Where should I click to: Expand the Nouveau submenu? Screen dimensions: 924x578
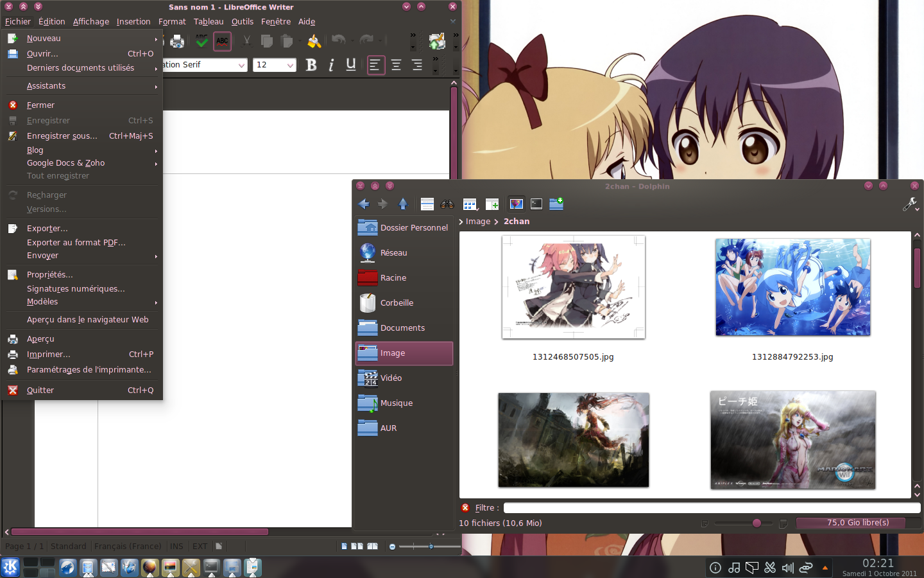[x=83, y=39]
